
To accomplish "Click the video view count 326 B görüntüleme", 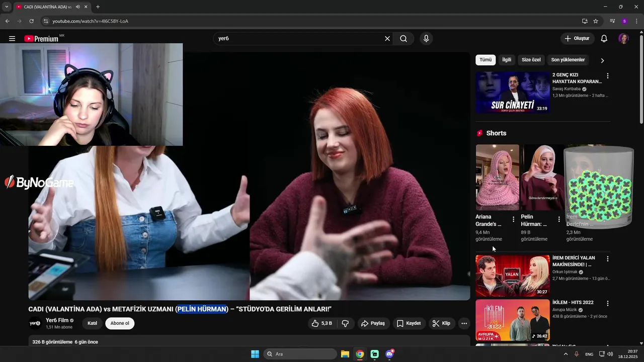I will [52, 342].
